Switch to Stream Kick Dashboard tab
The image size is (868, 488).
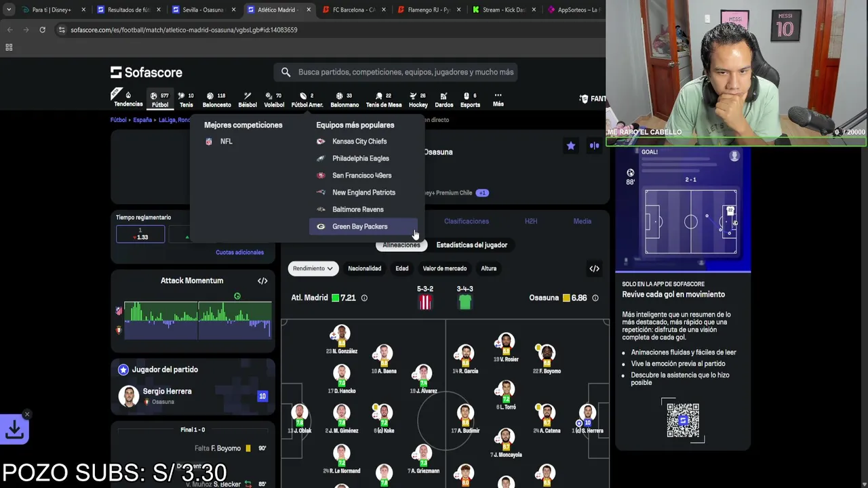pyautogui.click(x=504, y=9)
